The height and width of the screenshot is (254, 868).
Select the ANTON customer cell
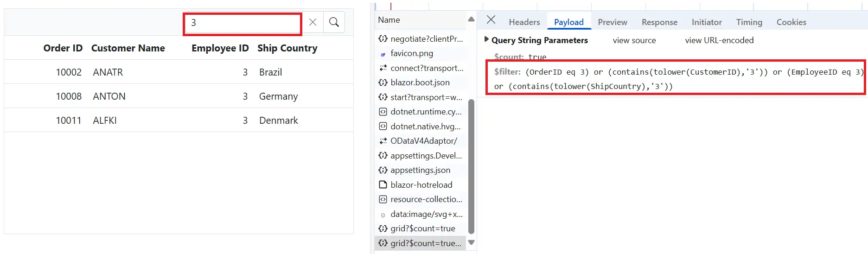(x=109, y=96)
